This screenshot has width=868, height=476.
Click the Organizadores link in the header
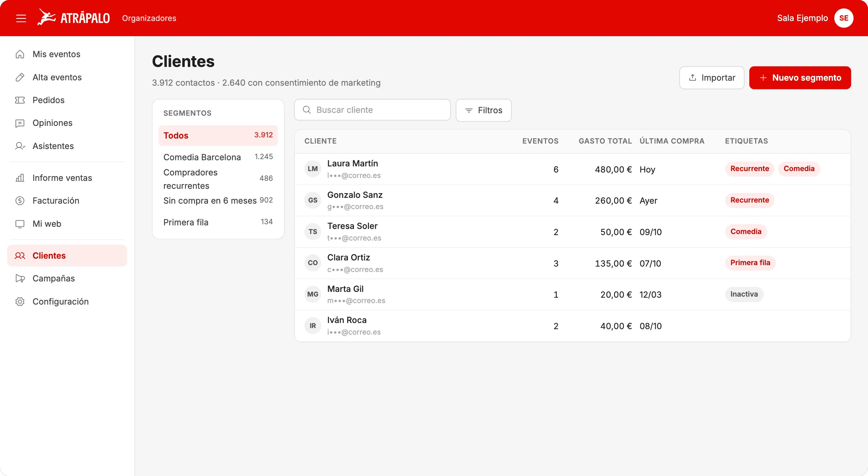pos(149,18)
